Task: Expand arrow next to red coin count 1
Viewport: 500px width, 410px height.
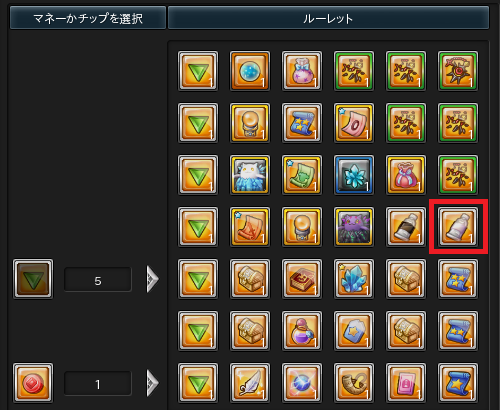Action: (x=152, y=383)
